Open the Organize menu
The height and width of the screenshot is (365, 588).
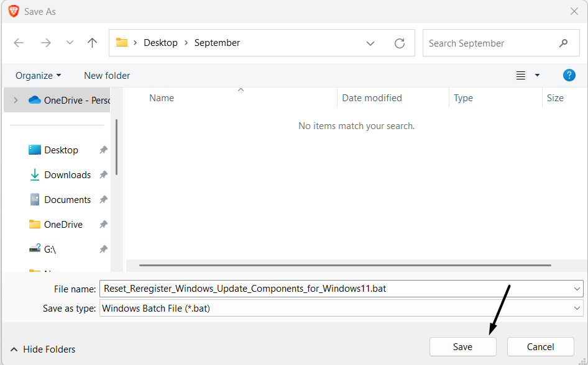[38, 76]
